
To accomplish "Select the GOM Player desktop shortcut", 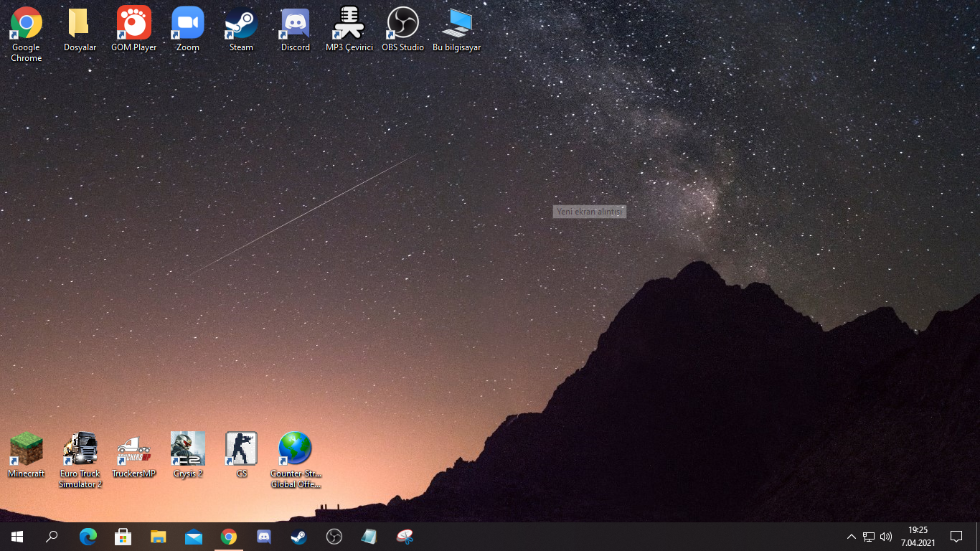I will tap(134, 29).
